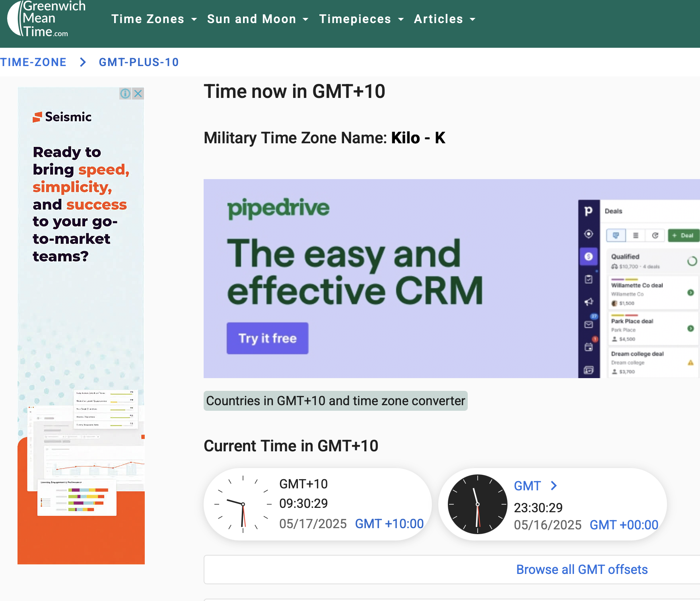This screenshot has width=700, height=601.
Task: Click the 23:30:29 time text
Action: 538,508
